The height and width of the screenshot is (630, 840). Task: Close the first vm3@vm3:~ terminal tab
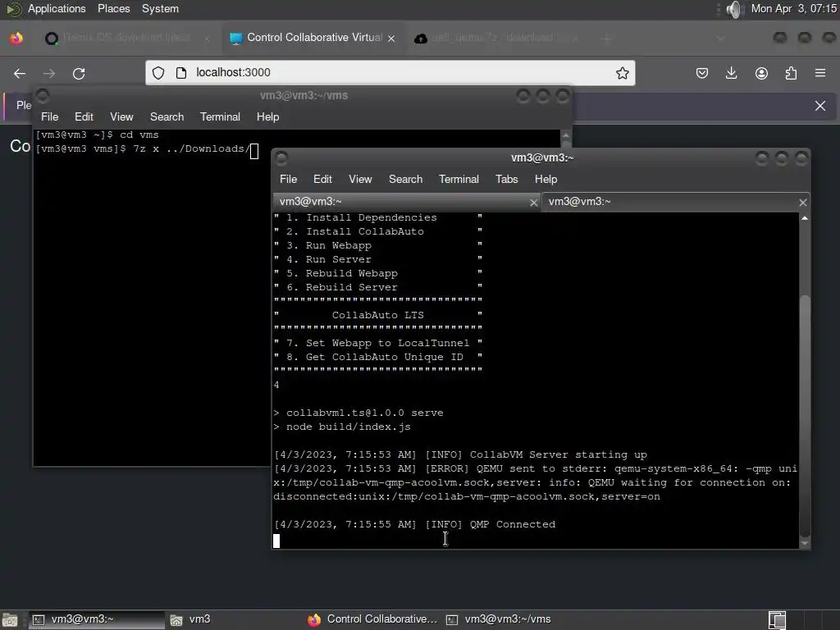click(533, 203)
